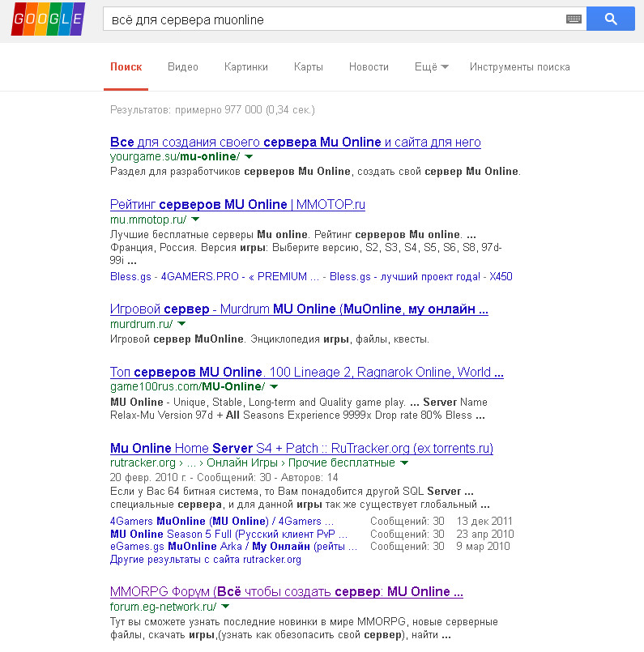The height and width of the screenshot is (652, 644).
Task: Expand the arrow next to yourgame.su/mu-online/
Action: coord(249,157)
